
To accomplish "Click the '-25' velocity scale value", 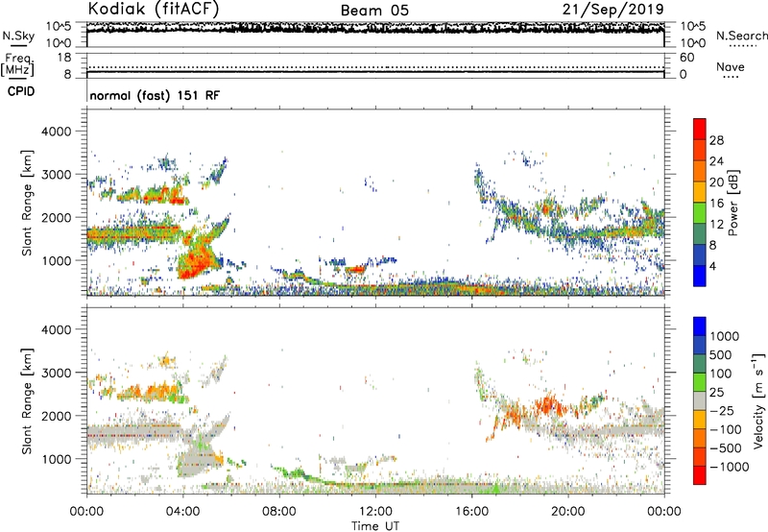I will pyautogui.click(x=723, y=410).
